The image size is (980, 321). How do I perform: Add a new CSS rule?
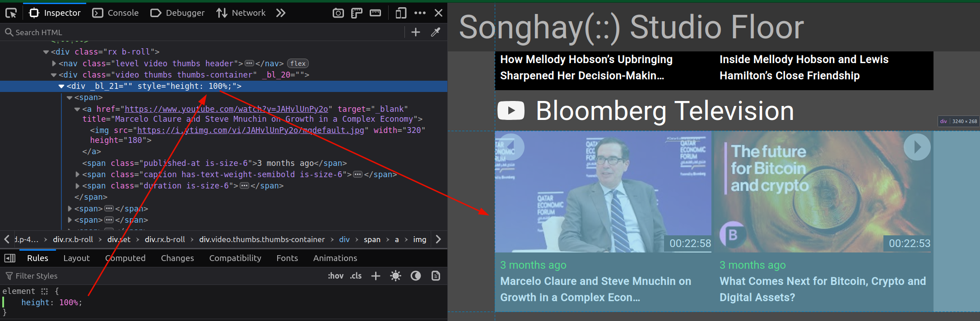tap(376, 276)
